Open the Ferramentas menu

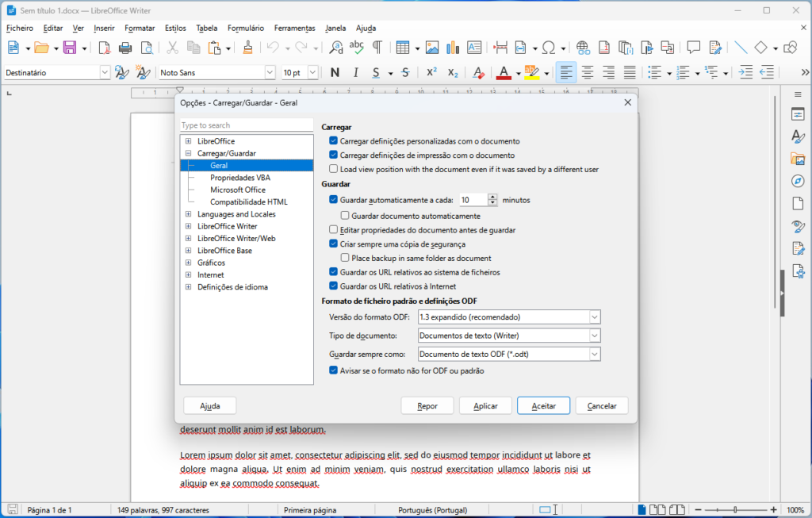[294, 28]
